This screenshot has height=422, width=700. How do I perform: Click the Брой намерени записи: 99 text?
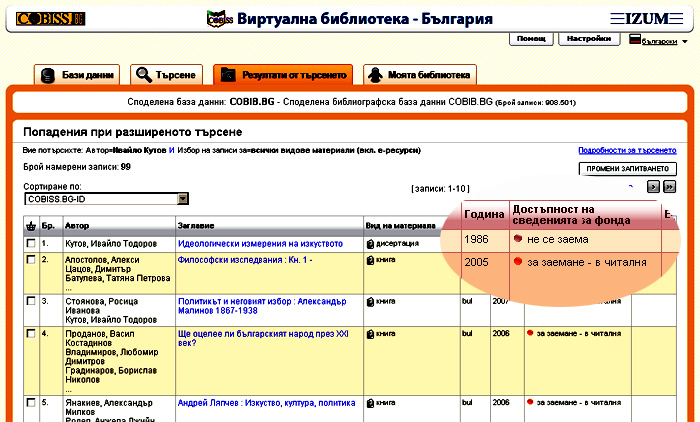(x=77, y=167)
